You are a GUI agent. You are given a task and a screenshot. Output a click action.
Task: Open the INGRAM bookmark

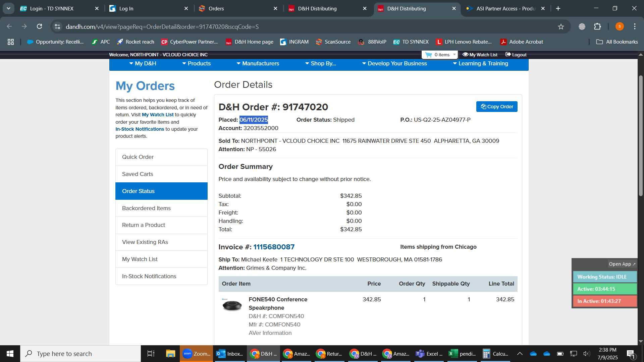[x=294, y=42]
